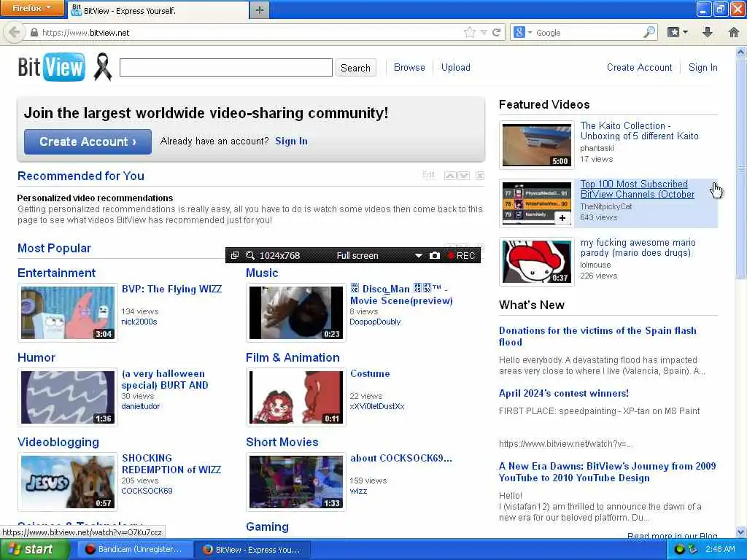Click the browser URL address bar
747x560 pixels.
tap(248, 32)
